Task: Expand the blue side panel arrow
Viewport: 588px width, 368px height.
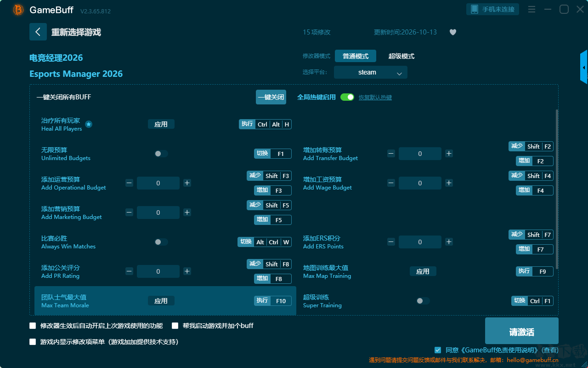Action: (584, 67)
